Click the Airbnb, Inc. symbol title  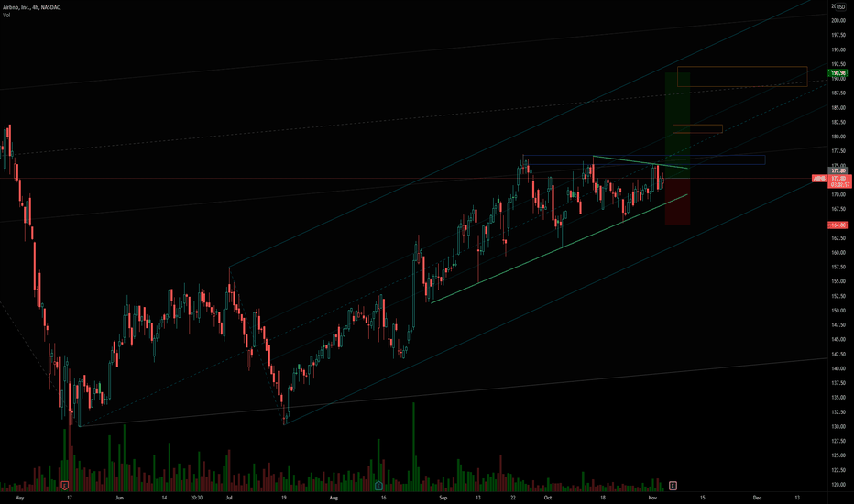click(x=31, y=7)
